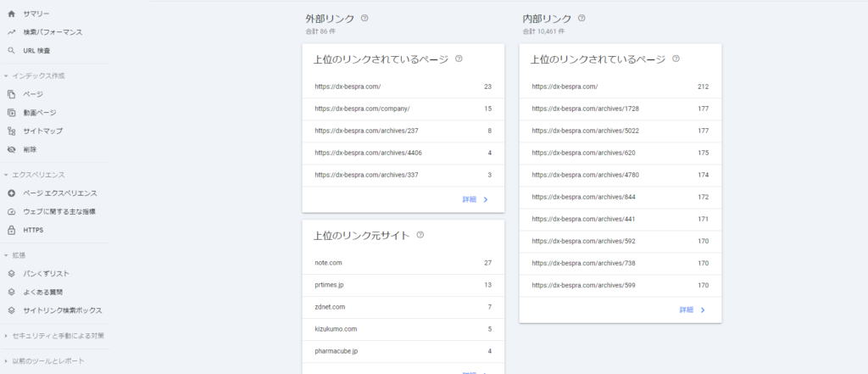Click the よくある質問 layers icon
This screenshot has width=868, height=374.
point(11,292)
